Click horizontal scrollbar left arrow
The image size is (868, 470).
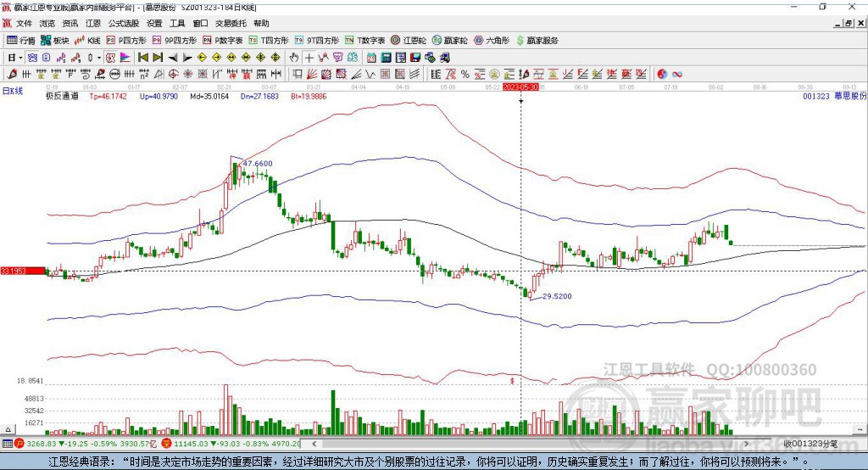314,444
